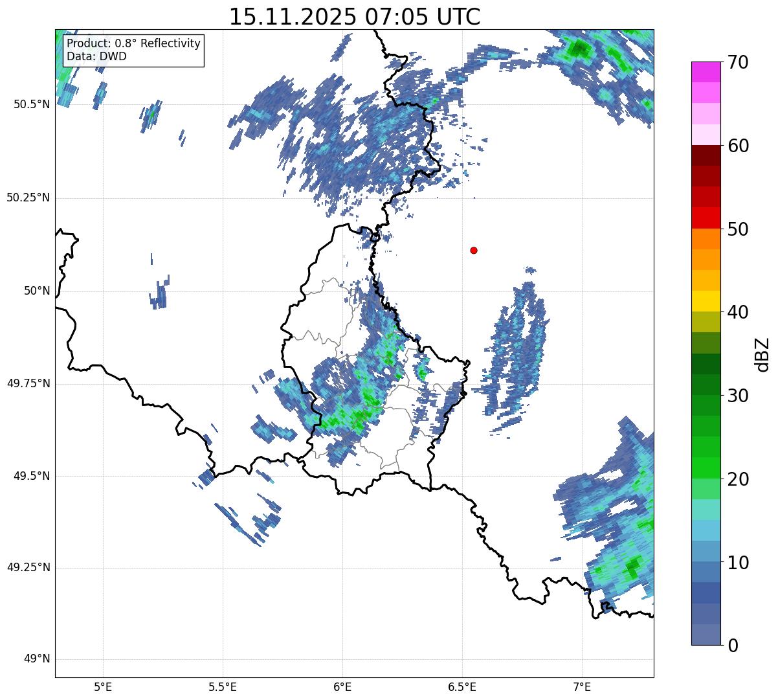Click the 6.5°E longitude label
This screenshot has width=778, height=700.
point(462,686)
